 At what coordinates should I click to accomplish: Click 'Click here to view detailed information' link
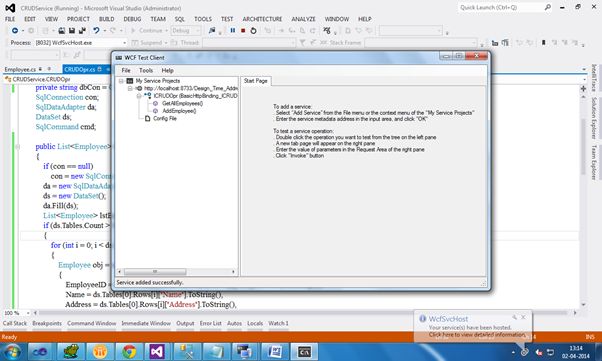[476, 335]
